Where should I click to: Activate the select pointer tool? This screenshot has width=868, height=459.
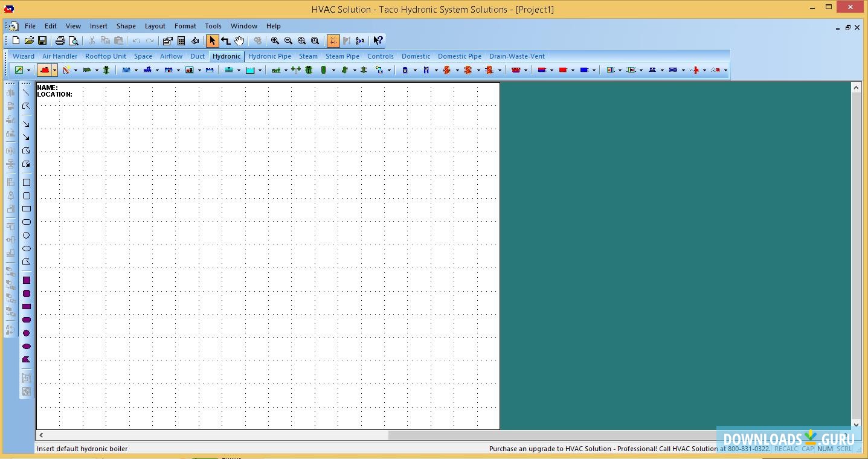coord(212,40)
